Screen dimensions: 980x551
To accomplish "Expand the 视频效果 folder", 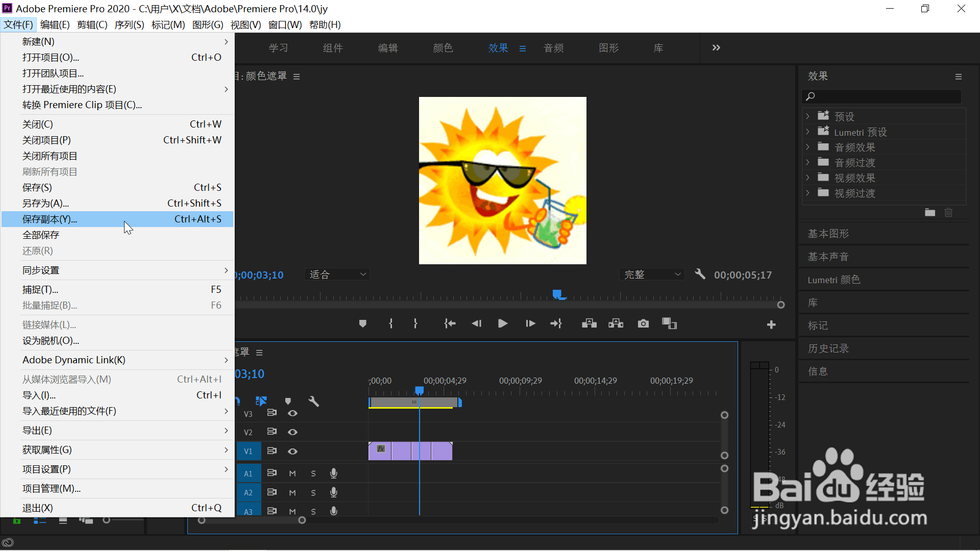I will tap(807, 178).
